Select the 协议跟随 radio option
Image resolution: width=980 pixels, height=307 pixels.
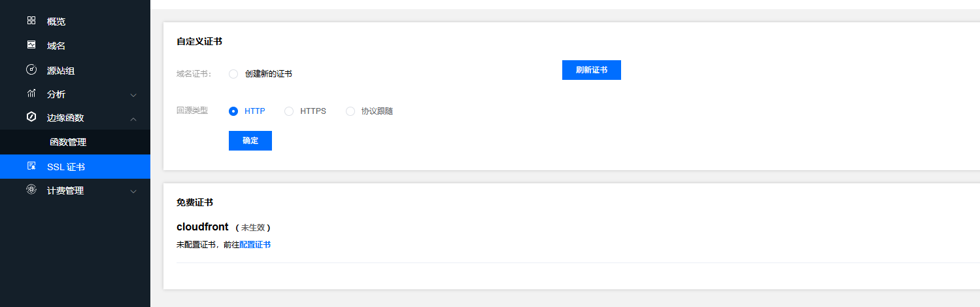pos(350,111)
